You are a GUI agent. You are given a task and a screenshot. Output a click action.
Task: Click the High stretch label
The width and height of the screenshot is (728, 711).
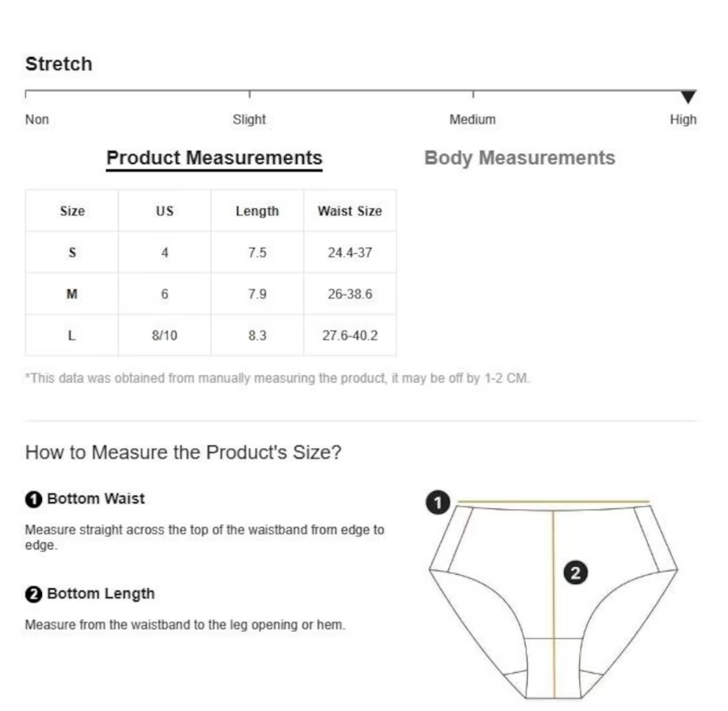click(x=683, y=120)
